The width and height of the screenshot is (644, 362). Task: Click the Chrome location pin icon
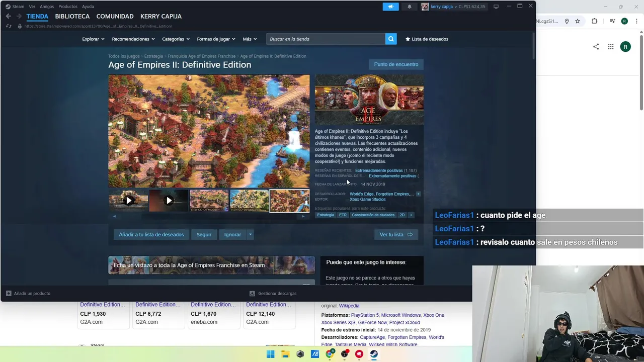tap(567, 21)
